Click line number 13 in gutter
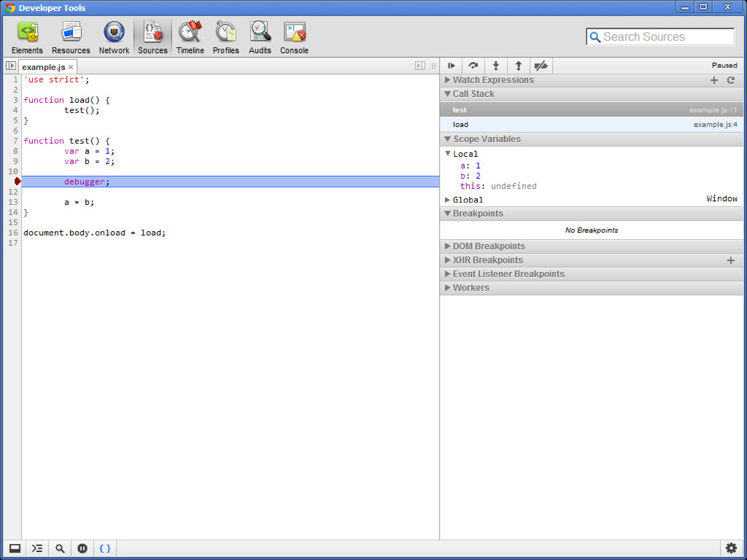Viewport: 747px width, 560px height. coord(13,202)
